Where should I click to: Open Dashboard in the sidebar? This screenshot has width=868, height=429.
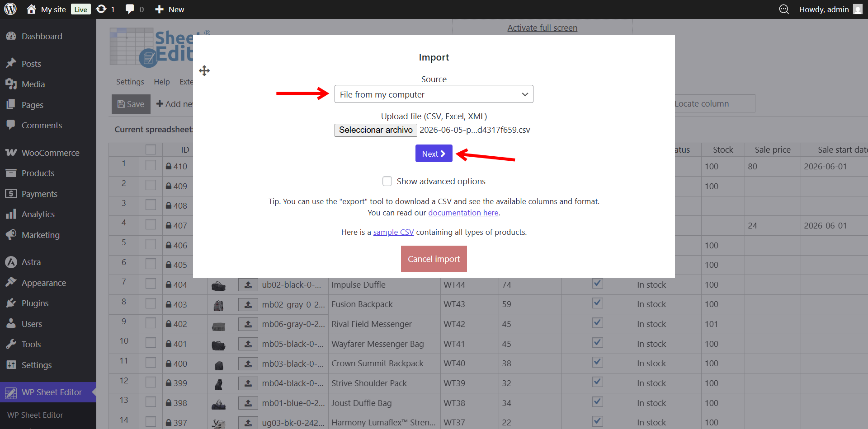coord(42,36)
